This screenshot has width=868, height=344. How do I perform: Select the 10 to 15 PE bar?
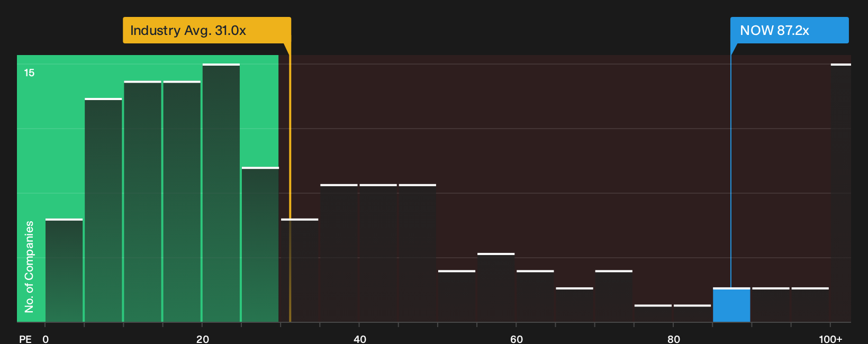coord(142,202)
